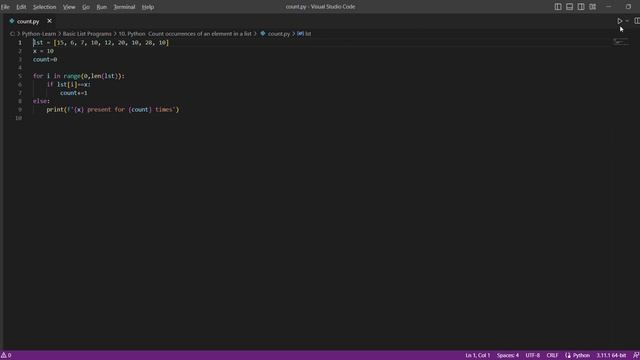Click line number 10 in the gutter
This screenshot has width=640, height=360.
pos(18,118)
